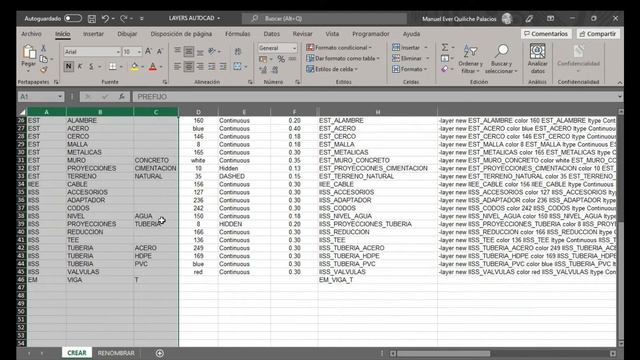640x360 pixels.
Task: Open the Insertar ribbon tab
Action: pyautogui.click(x=93, y=34)
